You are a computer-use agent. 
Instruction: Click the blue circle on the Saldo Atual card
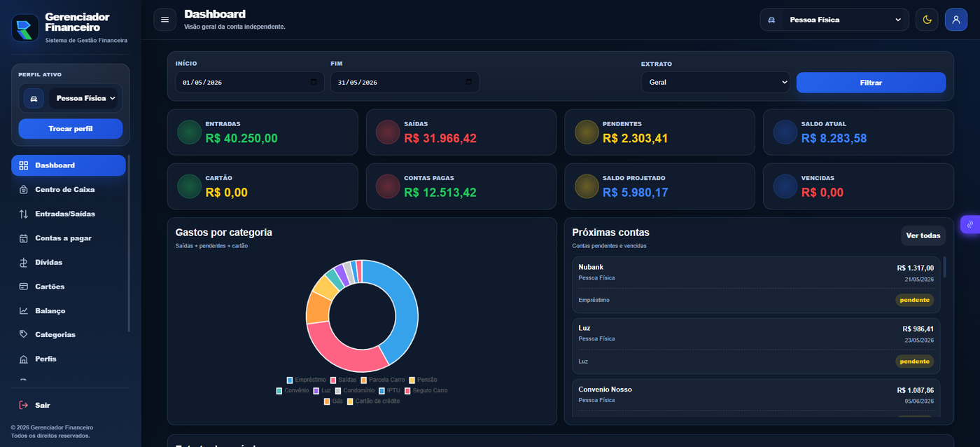tap(785, 132)
